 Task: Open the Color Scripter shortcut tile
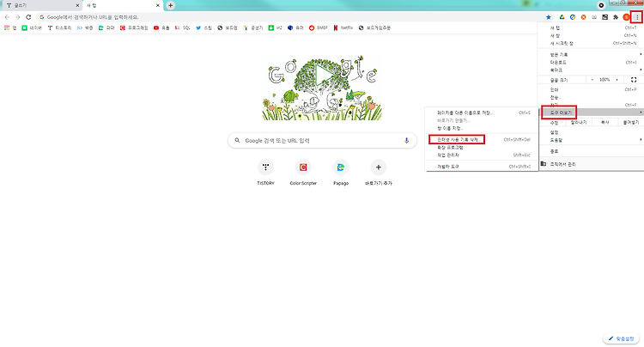[303, 173]
